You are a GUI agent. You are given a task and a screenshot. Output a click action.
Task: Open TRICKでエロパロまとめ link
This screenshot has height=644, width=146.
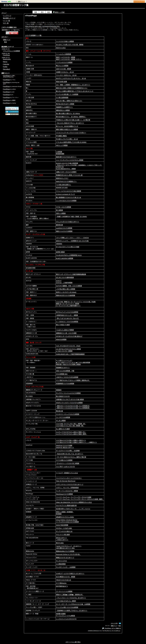click(63, 580)
